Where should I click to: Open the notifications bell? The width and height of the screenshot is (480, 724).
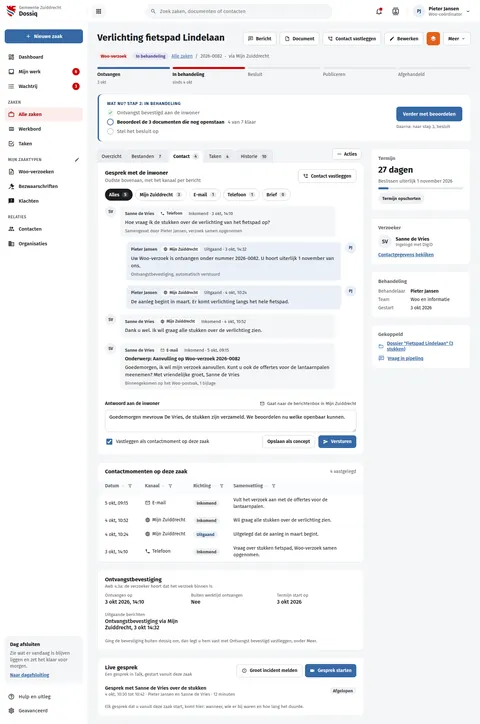point(379,11)
